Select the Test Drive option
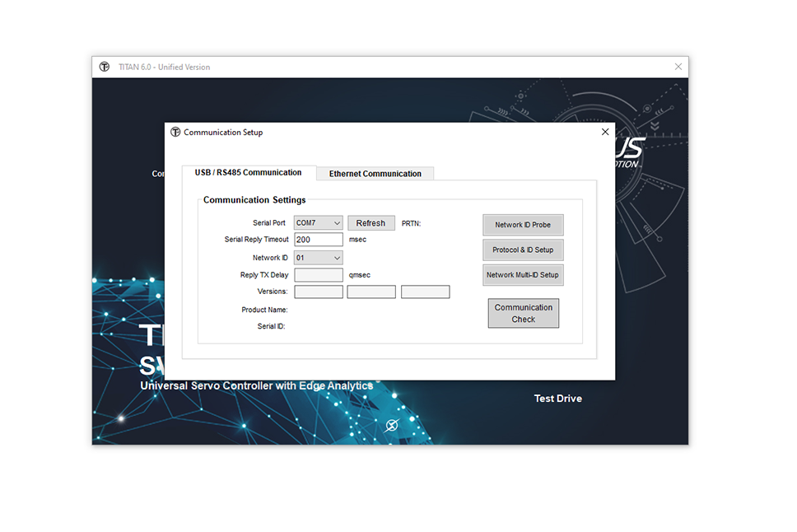The width and height of the screenshot is (797, 532). (x=557, y=399)
